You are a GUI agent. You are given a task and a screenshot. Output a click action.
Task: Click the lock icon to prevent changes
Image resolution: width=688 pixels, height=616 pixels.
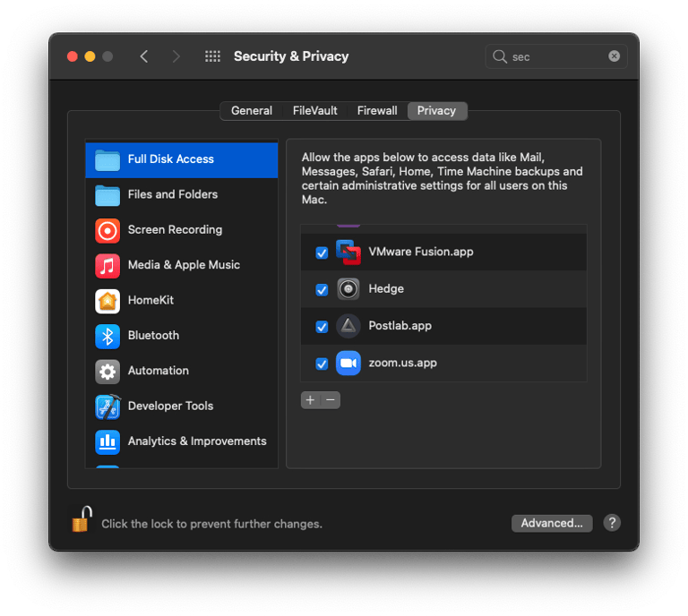82,519
